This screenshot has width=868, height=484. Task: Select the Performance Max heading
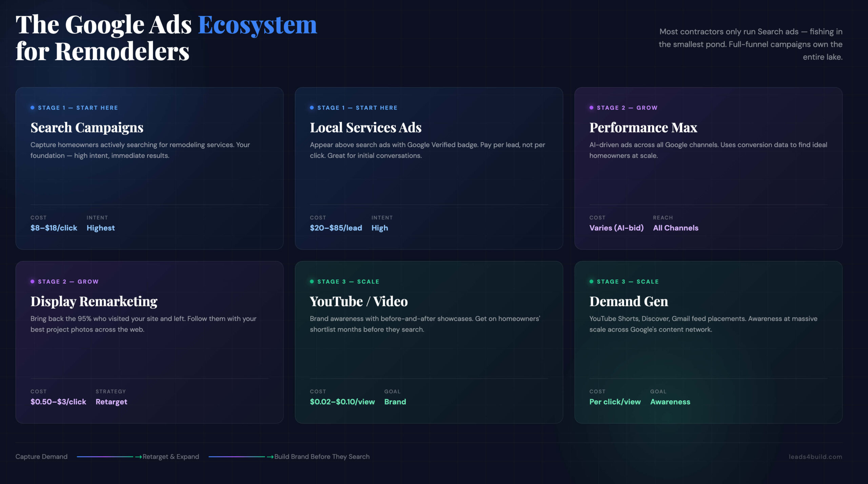[643, 128]
